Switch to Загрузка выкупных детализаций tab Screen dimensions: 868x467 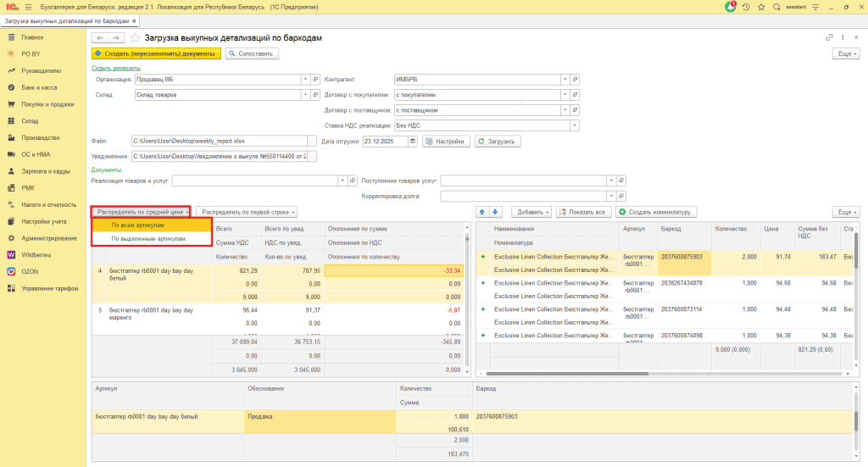(x=68, y=20)
